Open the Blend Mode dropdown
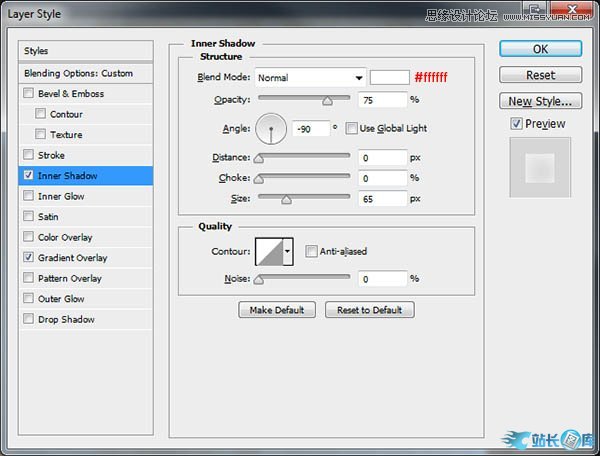 point(310,77)
